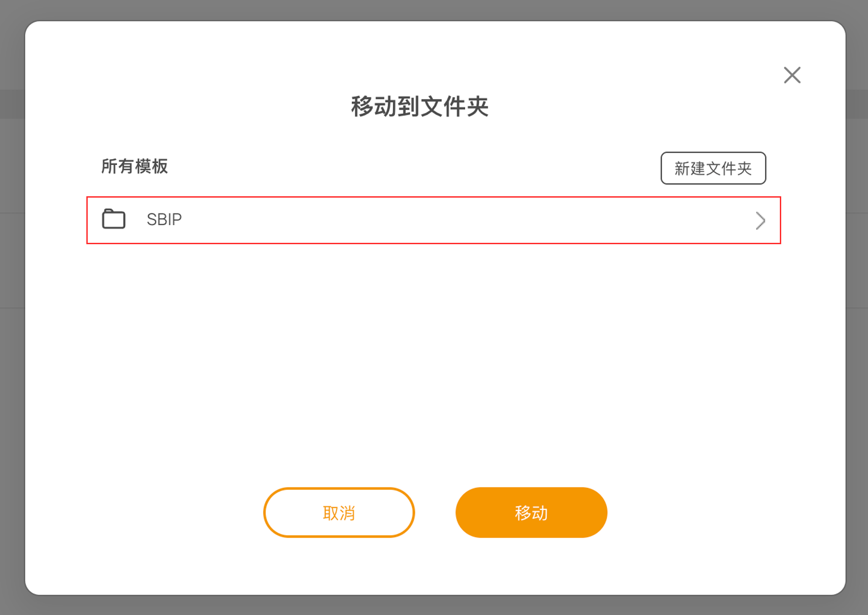Dismiss the dialog using the X icon
The width and height of the screenshot is (868, 615).
coord(792,75)
